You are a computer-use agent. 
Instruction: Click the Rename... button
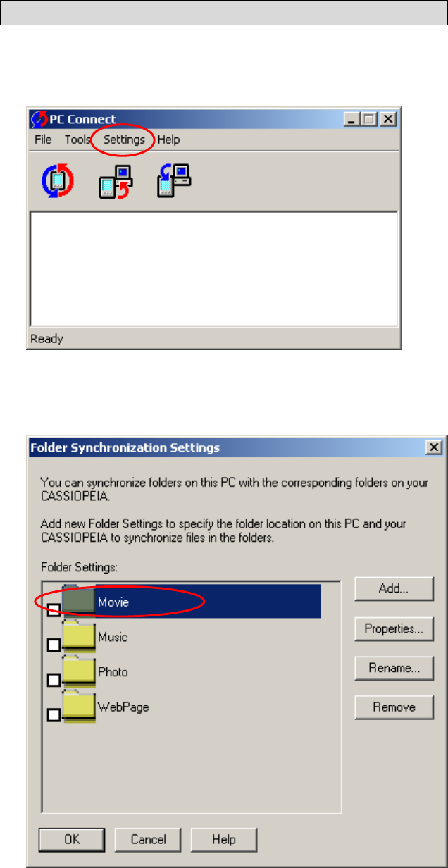(394, 667)
